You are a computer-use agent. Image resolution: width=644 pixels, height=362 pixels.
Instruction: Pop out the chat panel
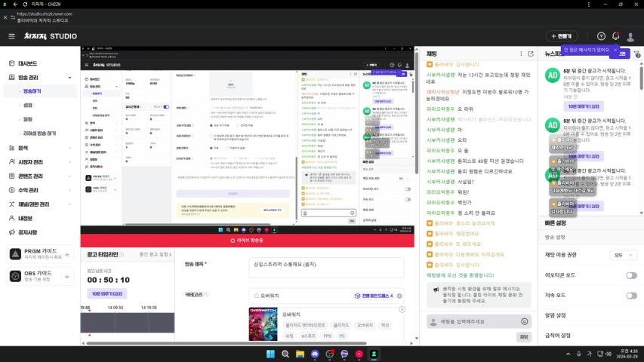(531, 54)
